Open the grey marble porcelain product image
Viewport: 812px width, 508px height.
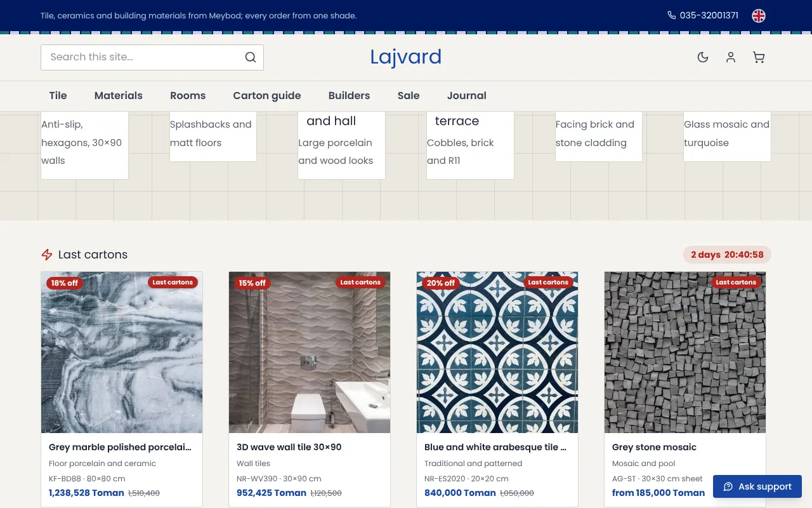click(x=122, y=352)
